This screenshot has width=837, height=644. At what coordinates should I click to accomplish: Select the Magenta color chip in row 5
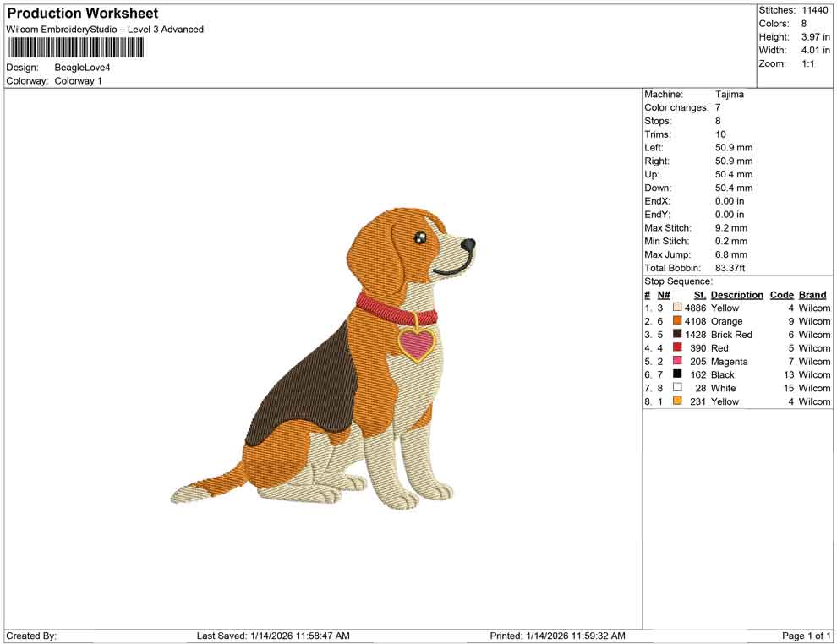676,362
